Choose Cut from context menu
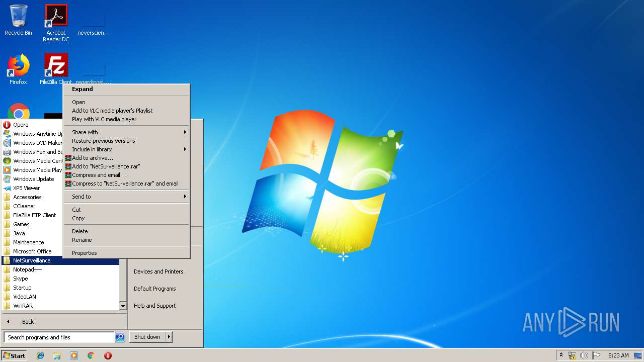The image size is (644, 362). pyautogui.click(x=126, y=210)
